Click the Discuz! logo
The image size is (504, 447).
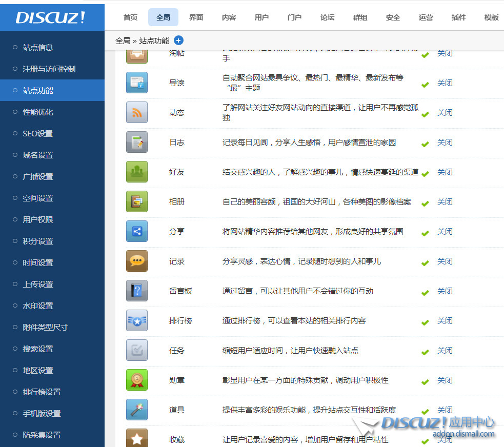point(51,18)
